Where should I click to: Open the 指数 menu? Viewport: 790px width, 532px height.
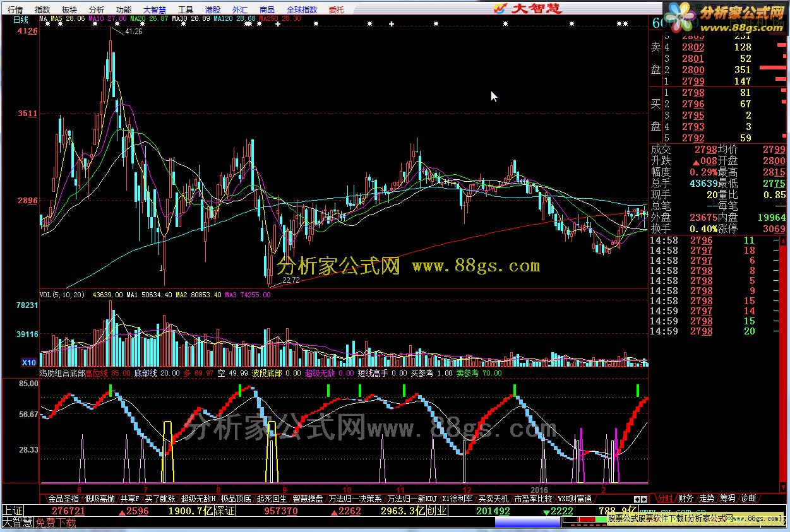[x=42, y=9]
